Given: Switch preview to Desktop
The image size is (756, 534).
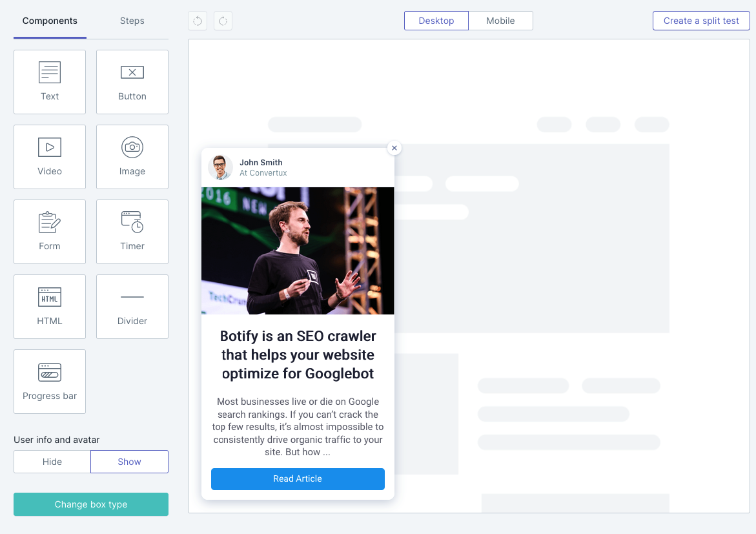Looking at the screenshot, I should [436, 21].
